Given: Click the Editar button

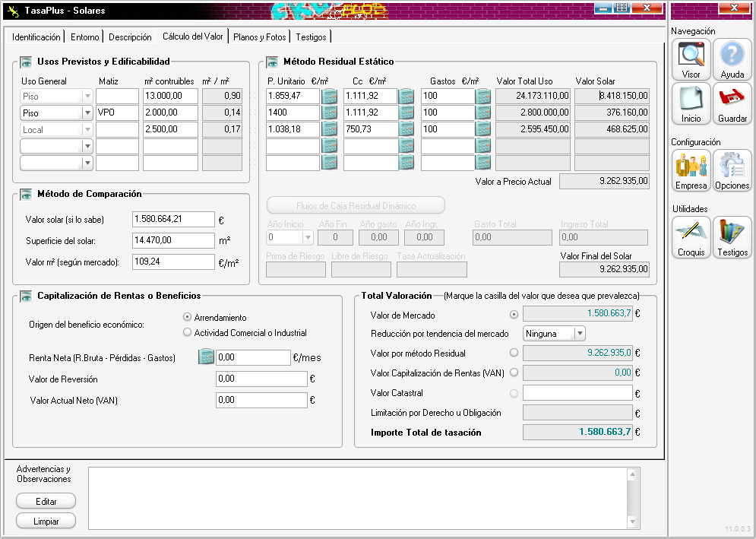Looking at the screenshot, I should click(x=46, y=501).
